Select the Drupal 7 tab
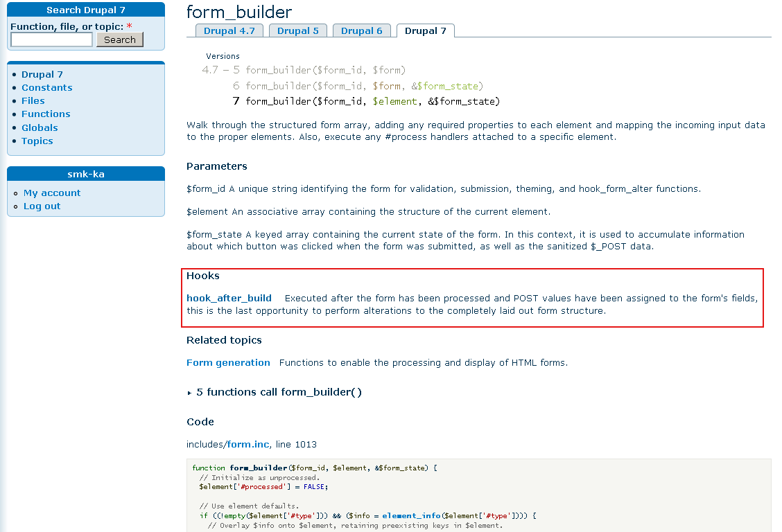The width and height of the screenshot is (782, 532). pos(426,31)
